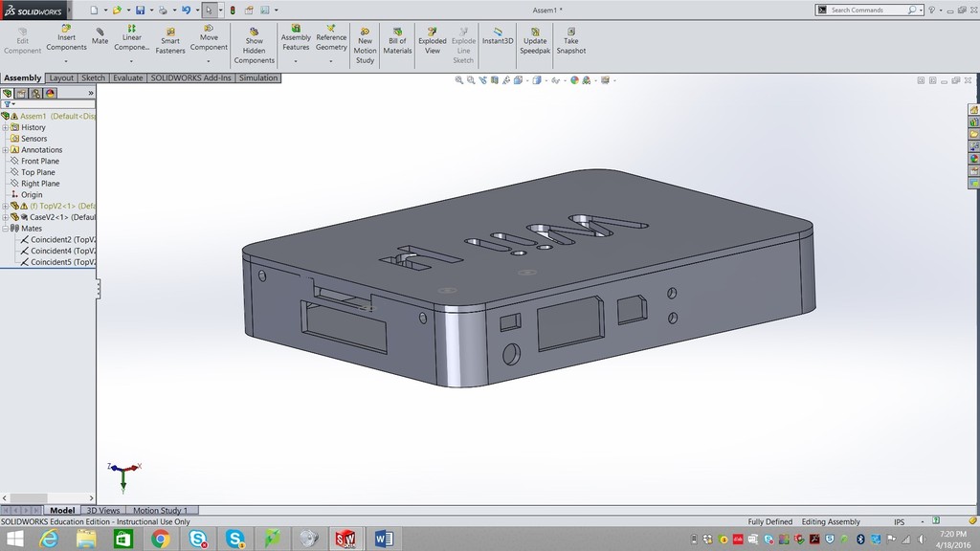Screen dimensions: 980x551
Task: Click Exploded View tool
Action: coord(433,40)
